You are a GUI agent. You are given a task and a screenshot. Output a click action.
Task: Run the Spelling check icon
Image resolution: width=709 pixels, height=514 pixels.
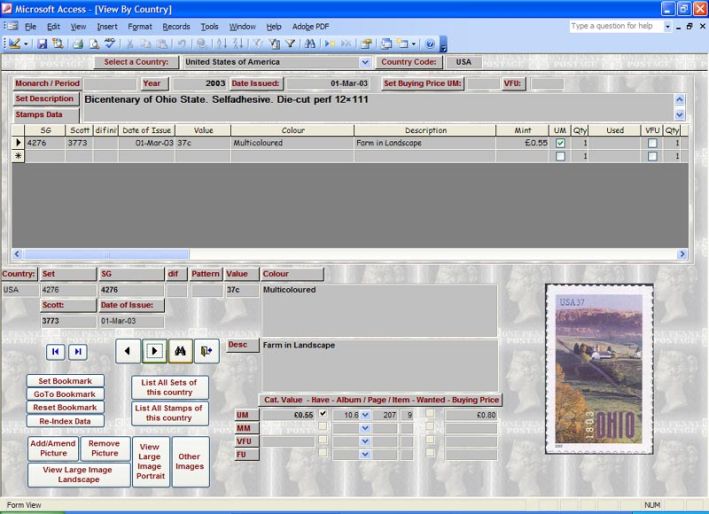pos(109,44)
